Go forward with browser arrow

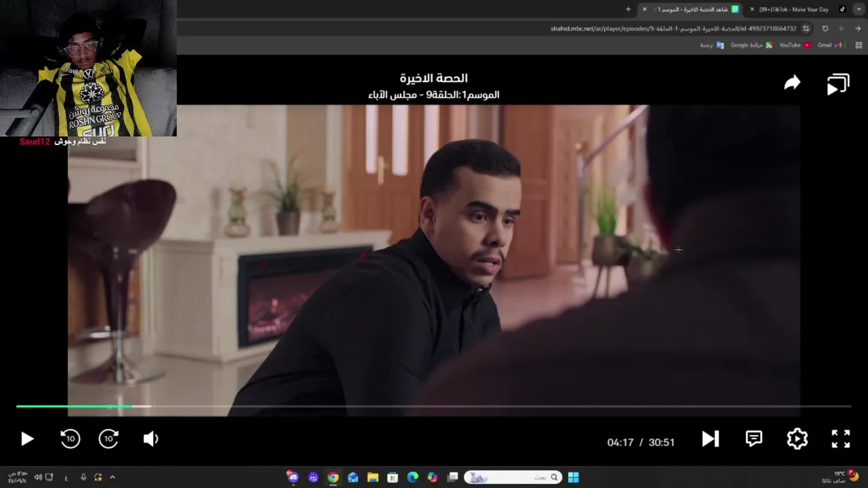[842, 28]
